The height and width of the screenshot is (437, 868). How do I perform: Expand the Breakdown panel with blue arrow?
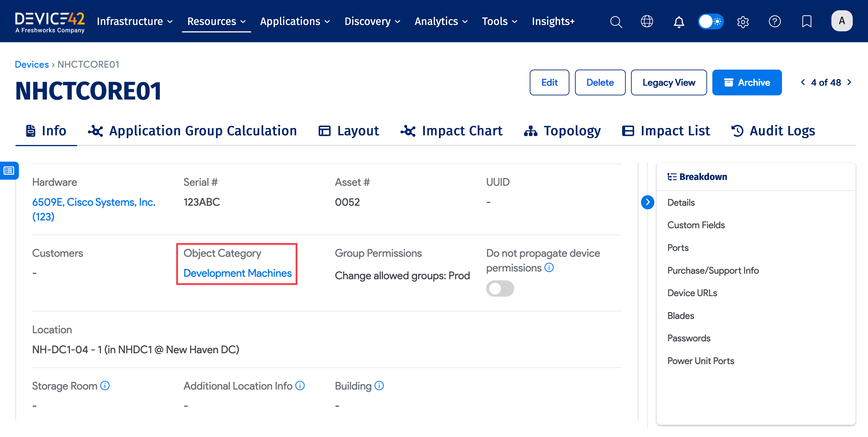tap(647, 202)
